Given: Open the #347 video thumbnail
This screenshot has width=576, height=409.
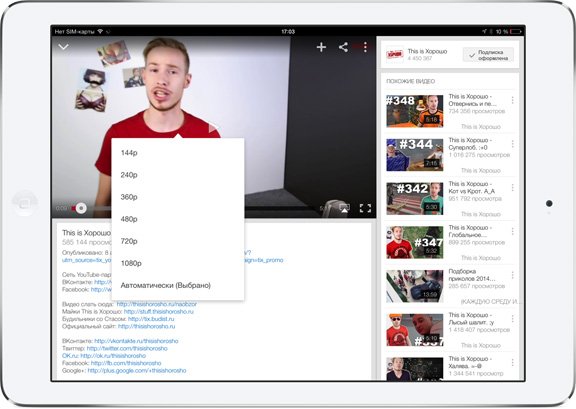Looking at the screenshot, I should (x=415, y=242).
